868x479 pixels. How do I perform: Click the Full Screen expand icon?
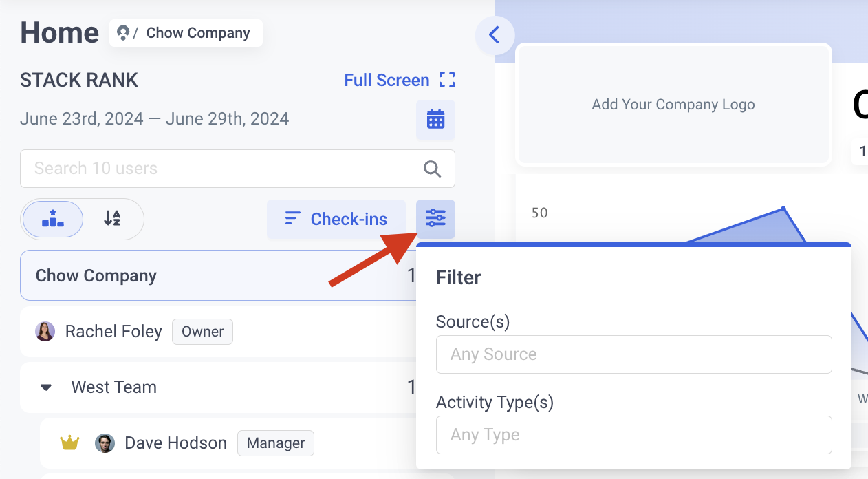click(447, 81)
